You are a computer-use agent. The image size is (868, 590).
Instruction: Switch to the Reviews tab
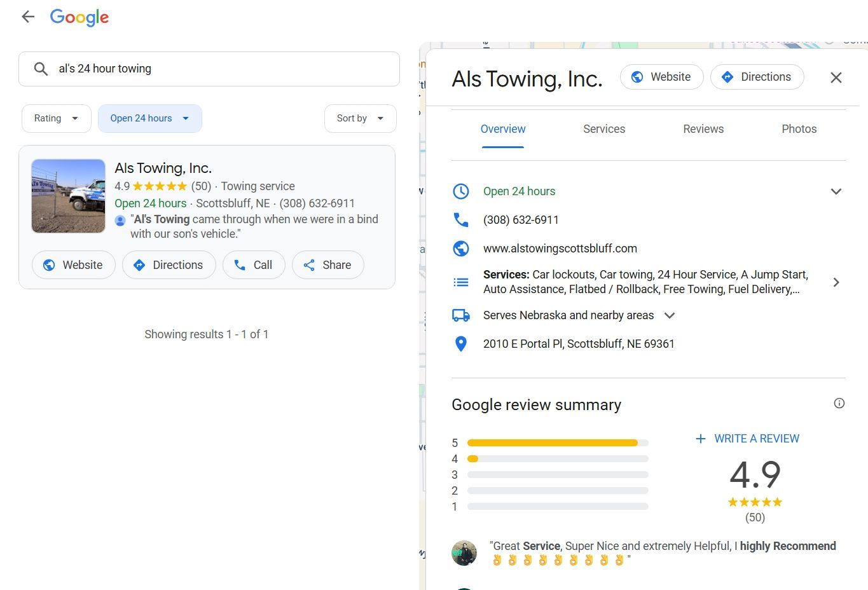[703, 129]
